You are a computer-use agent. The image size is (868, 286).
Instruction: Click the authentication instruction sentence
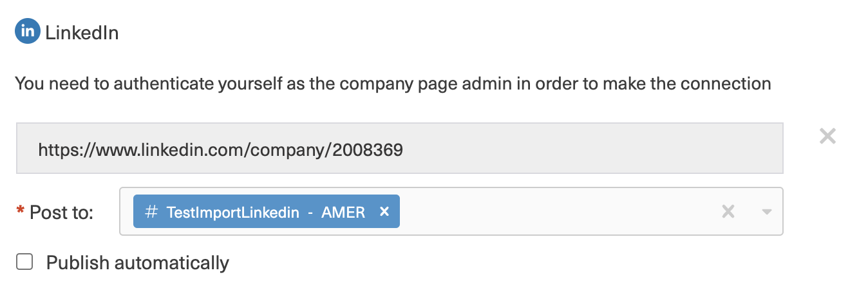pyautogui.click(x=393, y=84)
